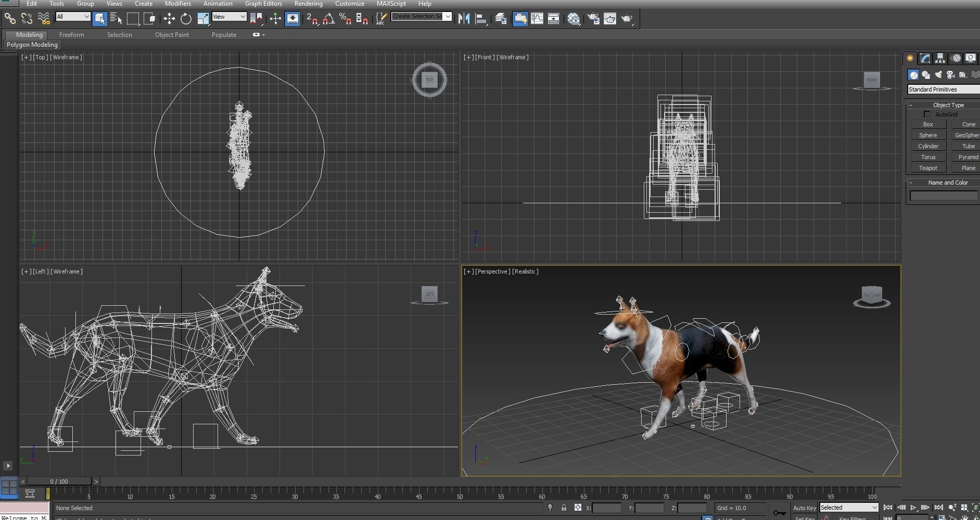This screenshot has width=980, height=520.
Task: Select the Geometry category sphere icon
Action: pyautogui.click(x=913, y=75)
